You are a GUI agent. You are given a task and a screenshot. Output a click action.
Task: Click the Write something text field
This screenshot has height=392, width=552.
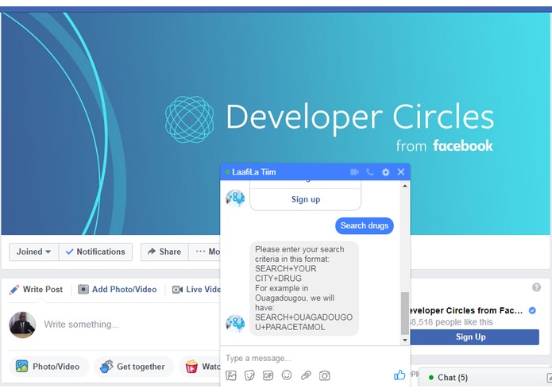click(130, 324)
